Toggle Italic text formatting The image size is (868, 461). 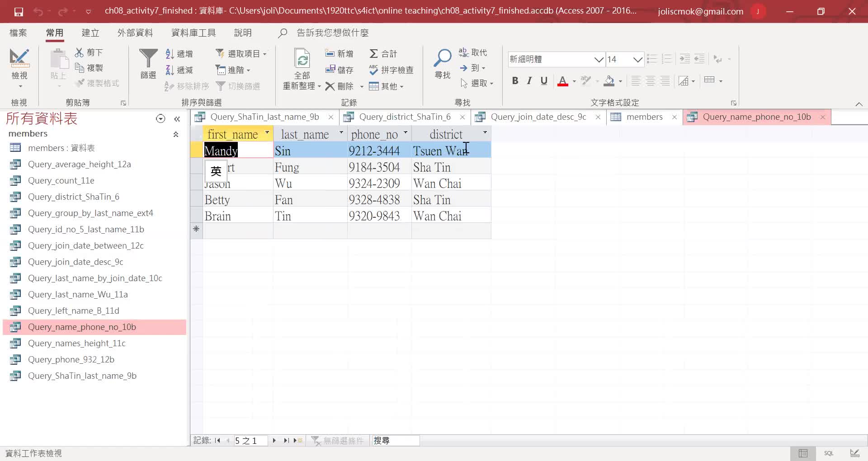(x=529, y=81)
